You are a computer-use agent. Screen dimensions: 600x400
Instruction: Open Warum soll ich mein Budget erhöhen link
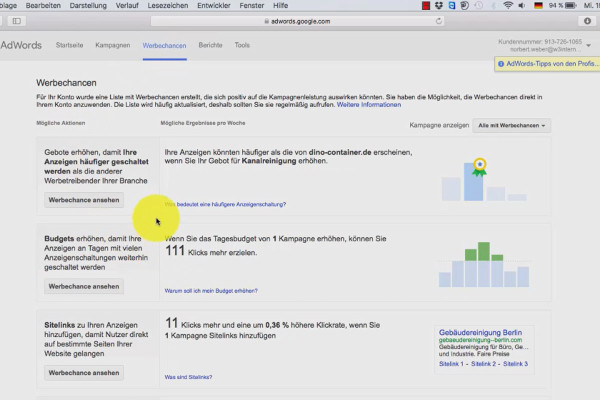coord(211,291)
